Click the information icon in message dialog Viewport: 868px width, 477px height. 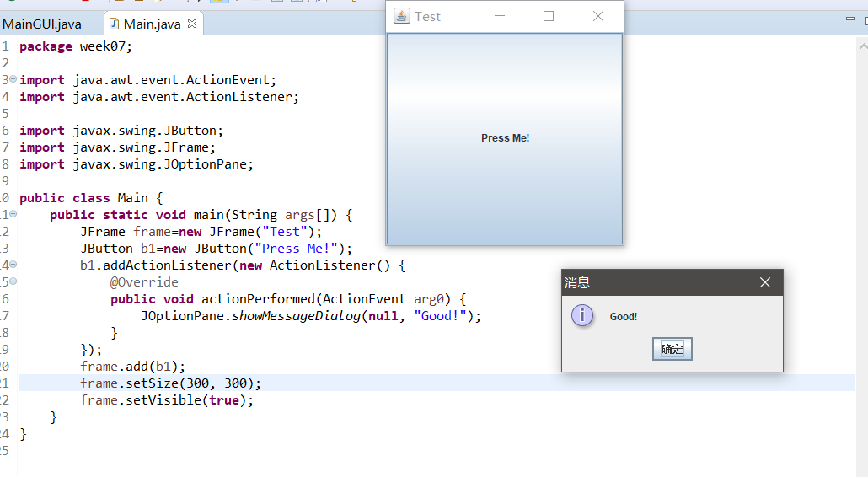pos(582,315)
